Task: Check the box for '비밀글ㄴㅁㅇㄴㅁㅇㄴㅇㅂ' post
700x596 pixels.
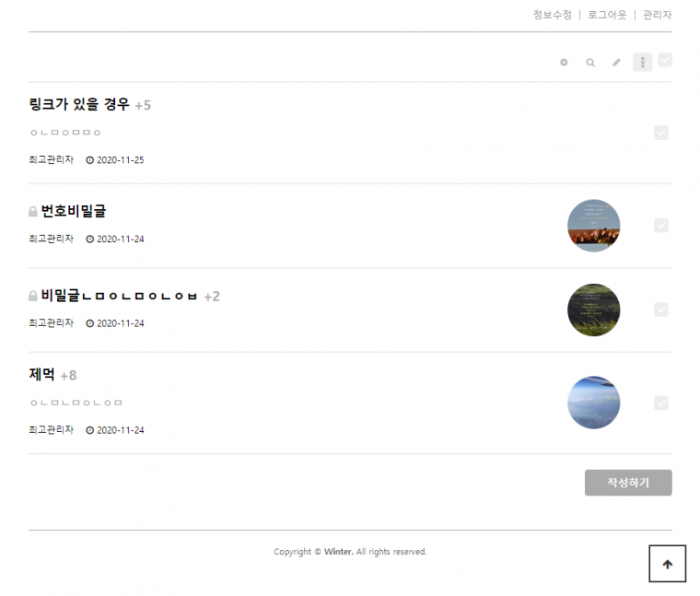Action: click(x=660, y=310)
